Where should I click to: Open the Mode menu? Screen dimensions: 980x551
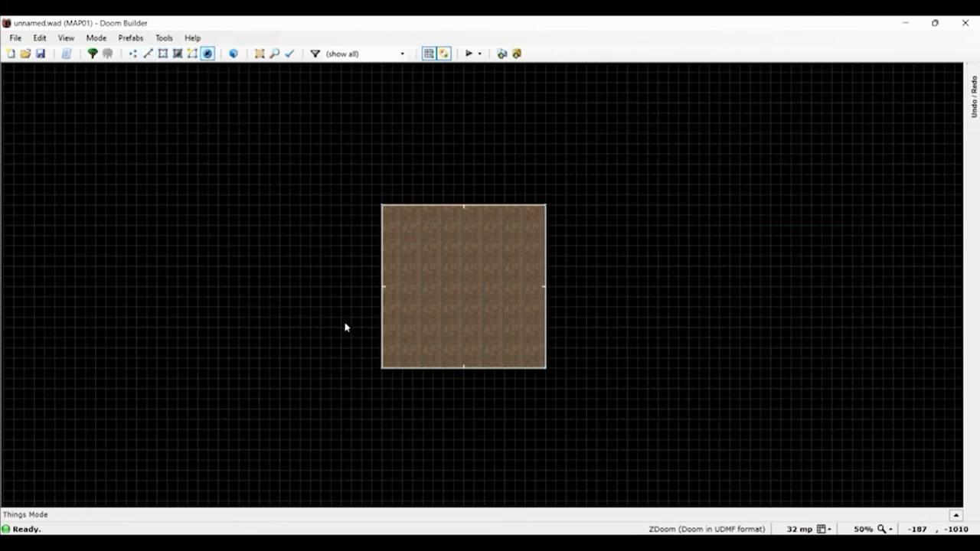tap(96, 37)
